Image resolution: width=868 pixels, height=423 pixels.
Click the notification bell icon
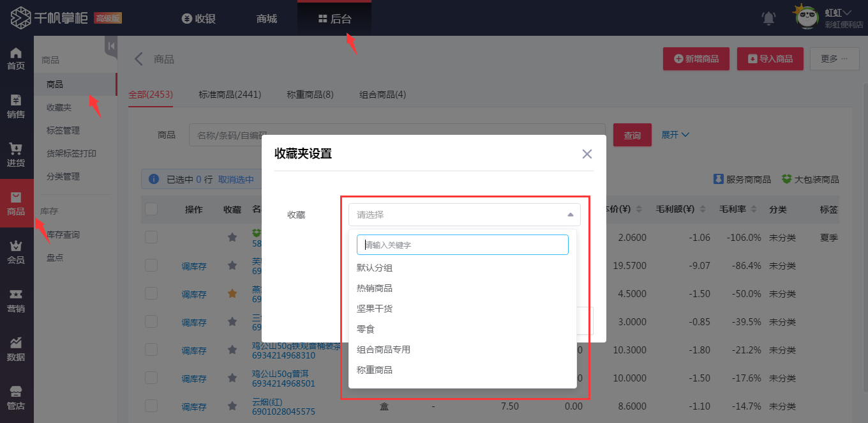[768, 18]
